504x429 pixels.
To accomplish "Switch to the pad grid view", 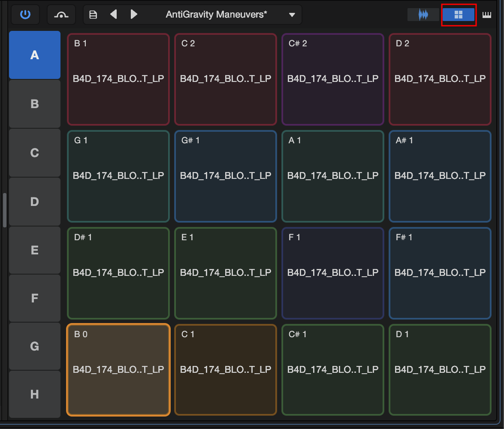I will (x=459, y=15).
